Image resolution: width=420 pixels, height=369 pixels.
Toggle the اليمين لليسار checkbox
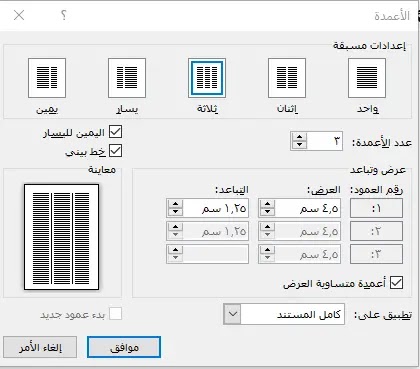pyautogui.click(x=116, y=132)
